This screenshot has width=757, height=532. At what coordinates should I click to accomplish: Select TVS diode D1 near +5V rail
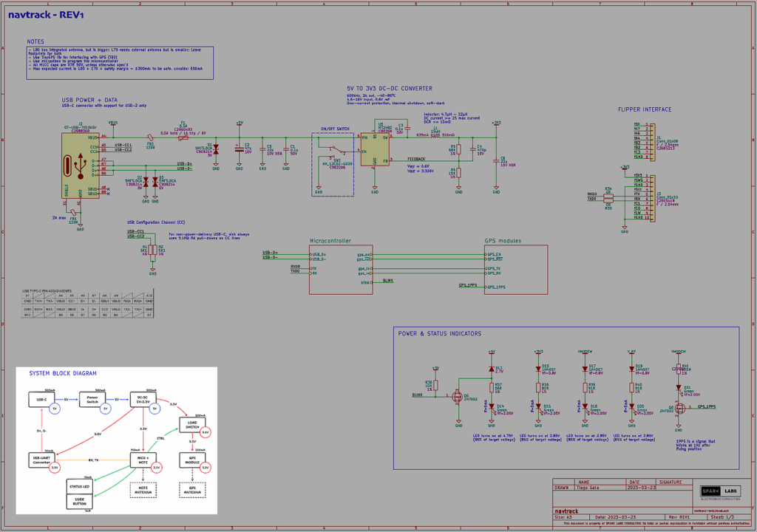216,150
